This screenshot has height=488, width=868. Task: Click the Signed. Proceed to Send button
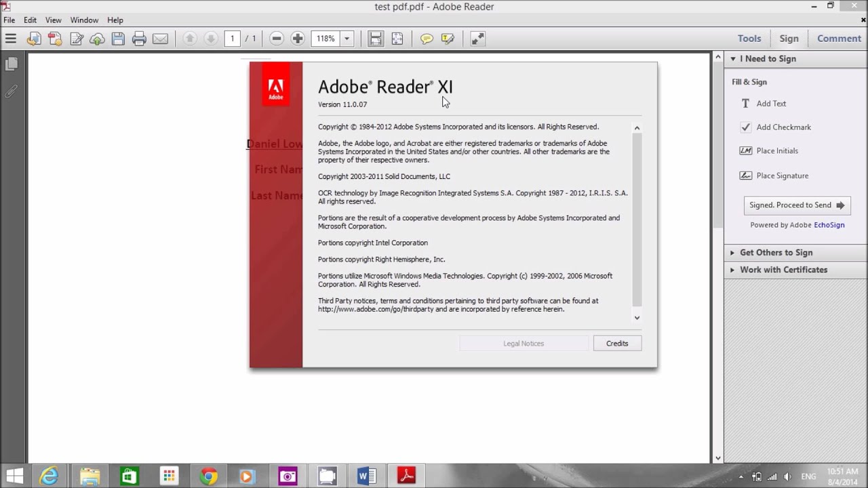[x=797, y=205]
